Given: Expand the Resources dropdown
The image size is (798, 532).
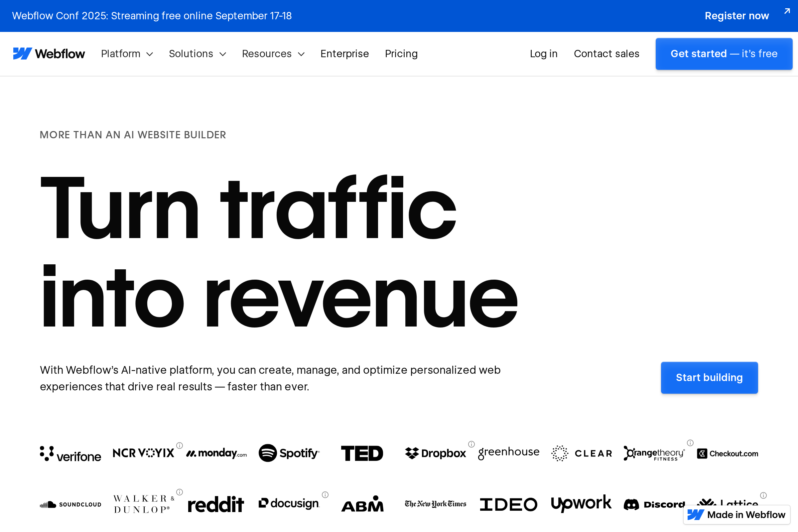Looking at the screenshot, I should 273,54.
